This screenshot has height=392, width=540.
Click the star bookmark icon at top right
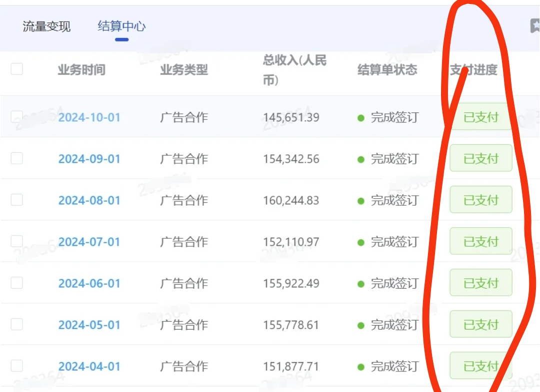click(x=535, y=25)
